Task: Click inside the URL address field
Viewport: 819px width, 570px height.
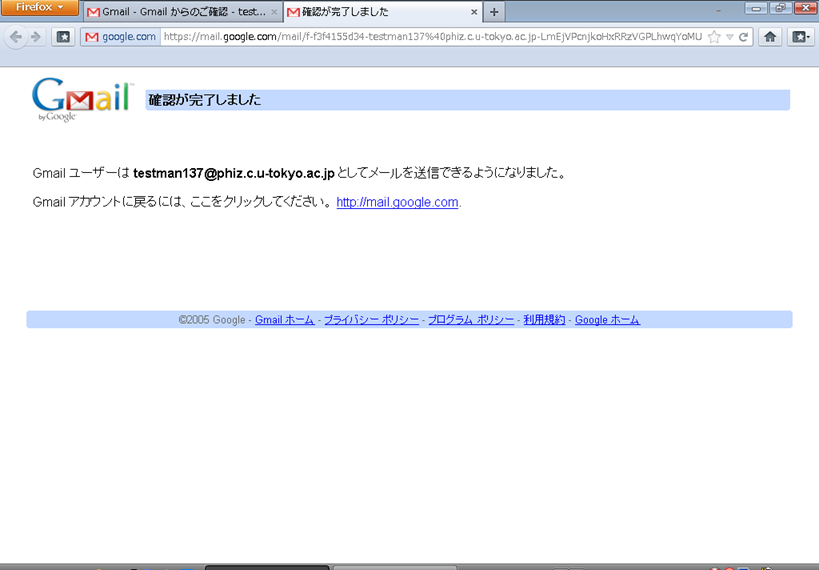Action: (x=432, y=37)
